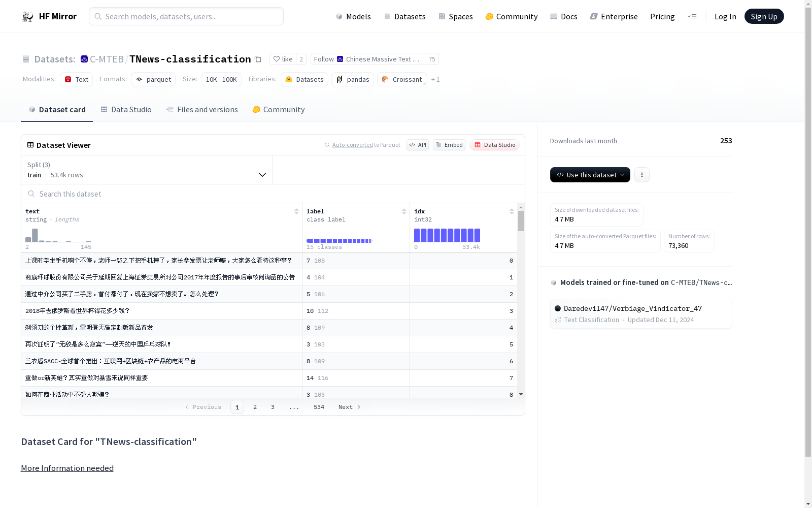Select the parquet format tag

tap(153, 79)
